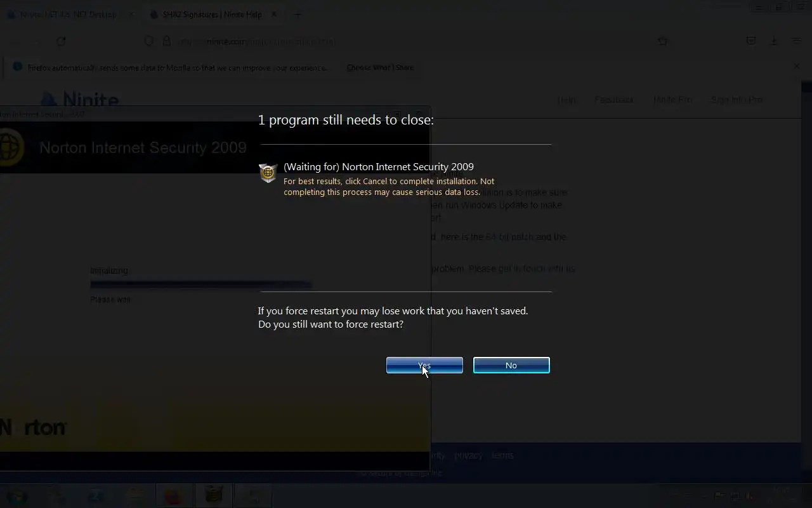Viewport: 812px width, 508px height.
Task: Click 'Do you still want to force restart?' text
Action: [x=331, y=324]
